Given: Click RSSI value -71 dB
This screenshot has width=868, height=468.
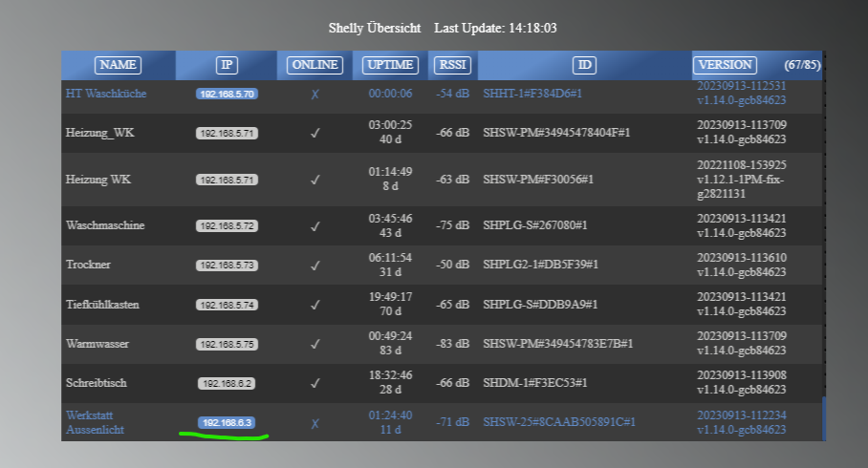Looking at the screenshot, I should (452, 422).
